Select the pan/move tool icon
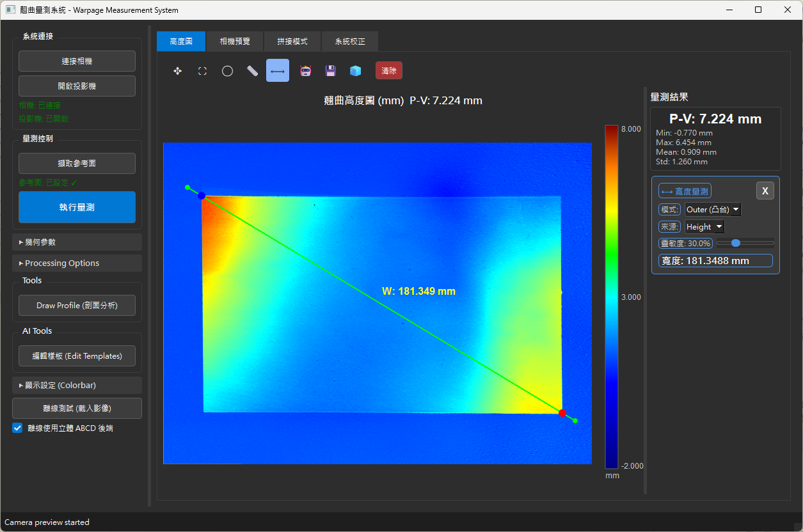The width and height of the screenshot is (803, 532). tap(178, 71)
